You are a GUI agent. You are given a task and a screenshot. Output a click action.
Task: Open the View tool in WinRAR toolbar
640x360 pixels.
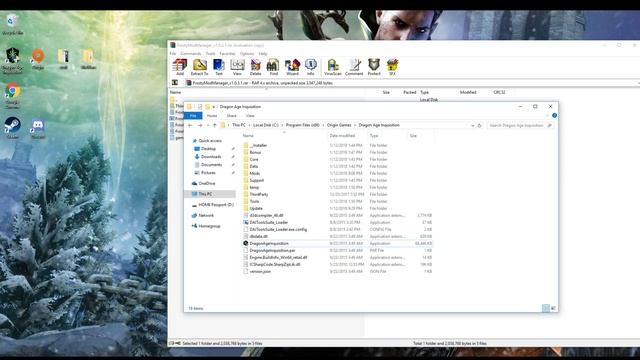tap(237, 67)
